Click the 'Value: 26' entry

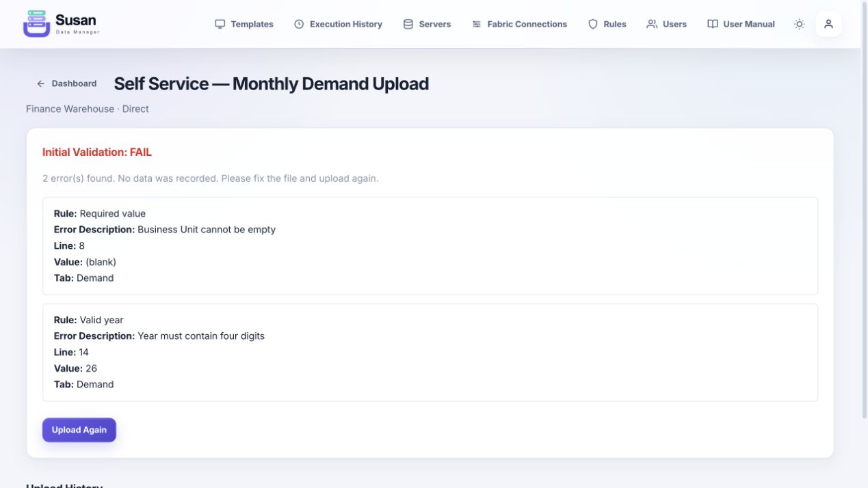[75, 368]
